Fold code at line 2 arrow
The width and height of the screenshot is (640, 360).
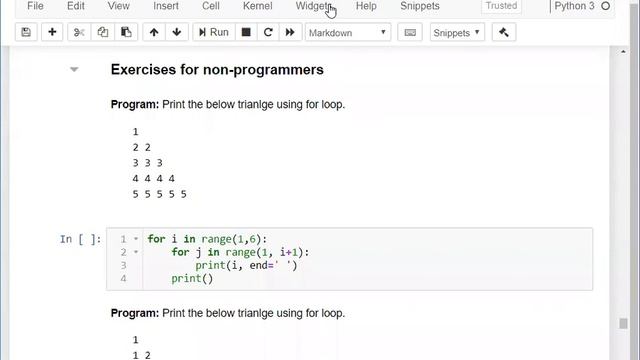136,252
